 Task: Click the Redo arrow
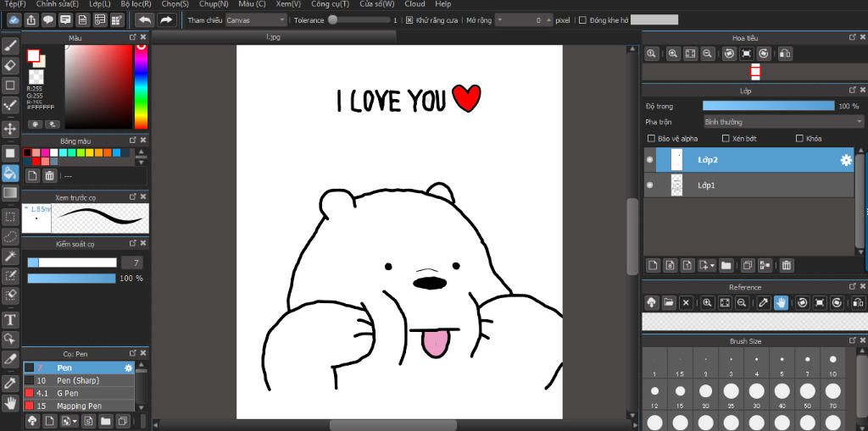[165, 20]
